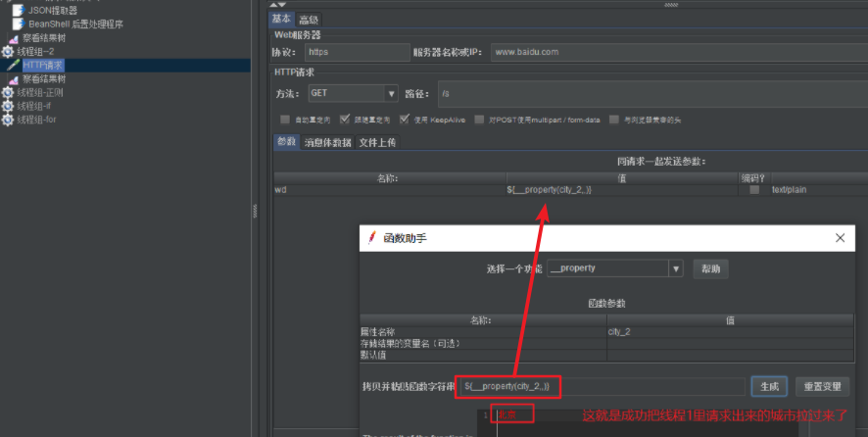Screen dimensions: 868x437
Task: Close the 函数助手 dialog
Action: pyautogui.click(x=840, y=238)
